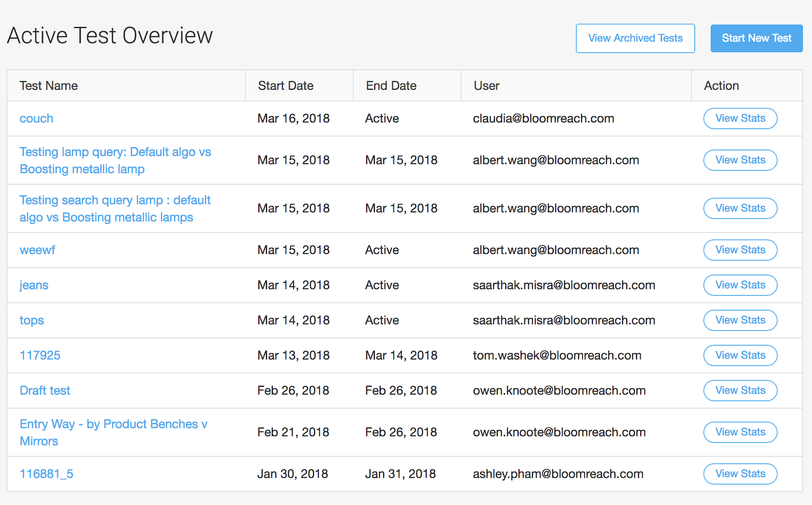View Stats for the couch test
Viewport: 812px width, 505px height.
pyautogui.click(x=740, y=118)
